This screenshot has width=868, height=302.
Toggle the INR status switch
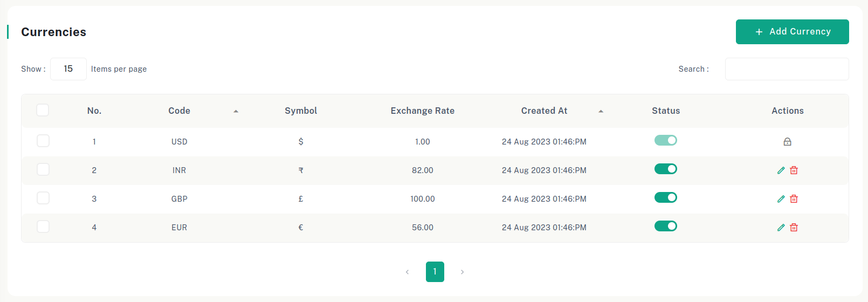pyautogui.click(x=665, y=169)
